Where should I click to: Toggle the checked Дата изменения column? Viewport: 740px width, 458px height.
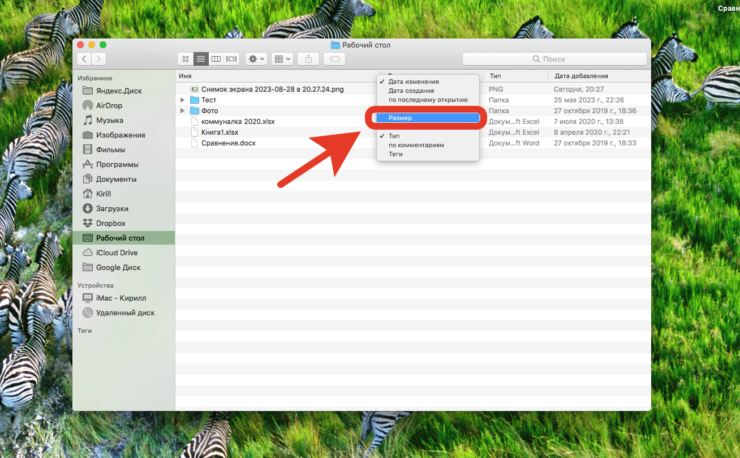pos(413,81)
